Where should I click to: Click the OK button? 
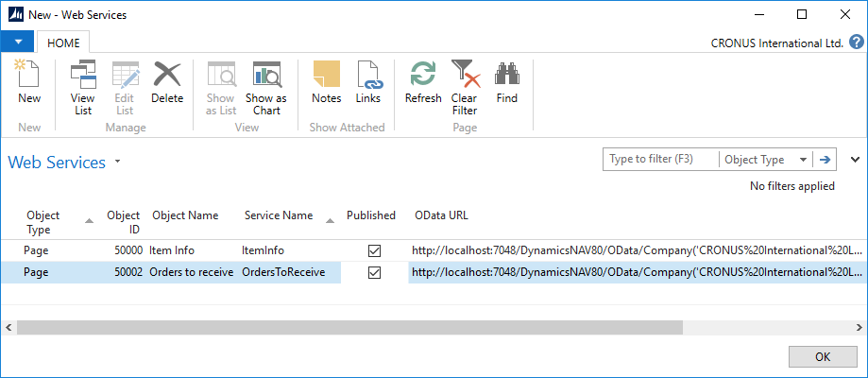coord(822,356)
